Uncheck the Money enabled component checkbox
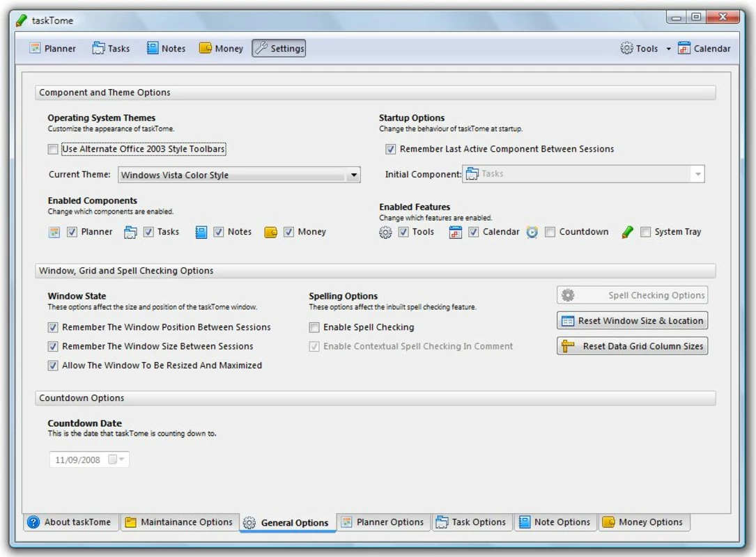 tap(288, 233)
